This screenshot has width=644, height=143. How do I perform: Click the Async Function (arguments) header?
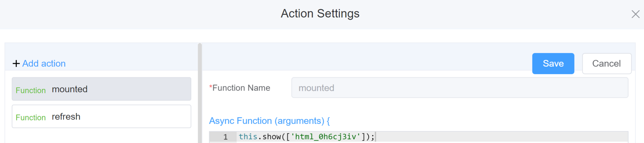(269, 121)
